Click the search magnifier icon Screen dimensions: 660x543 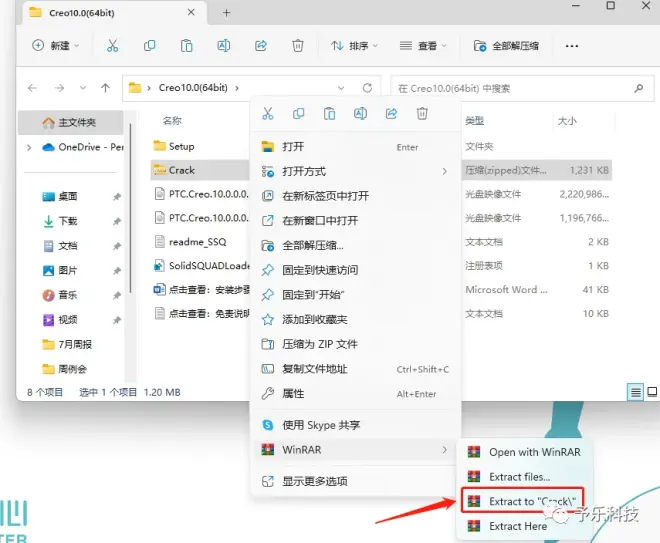tap(639, 88)
